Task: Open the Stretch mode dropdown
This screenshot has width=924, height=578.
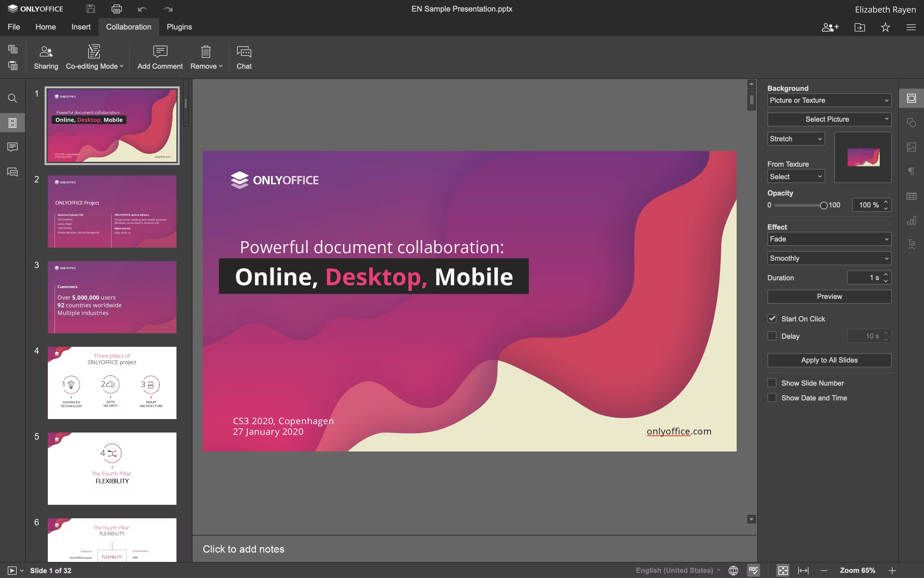Action: [796, 139]
